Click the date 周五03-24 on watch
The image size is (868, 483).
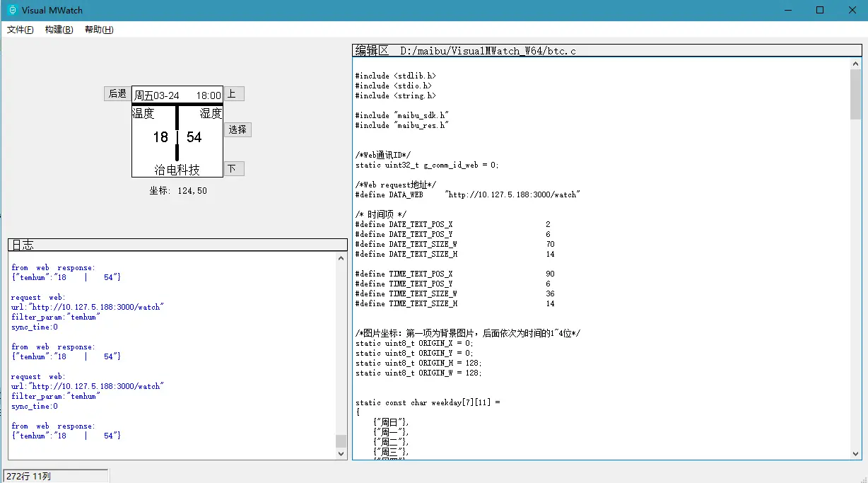point(156,95)
